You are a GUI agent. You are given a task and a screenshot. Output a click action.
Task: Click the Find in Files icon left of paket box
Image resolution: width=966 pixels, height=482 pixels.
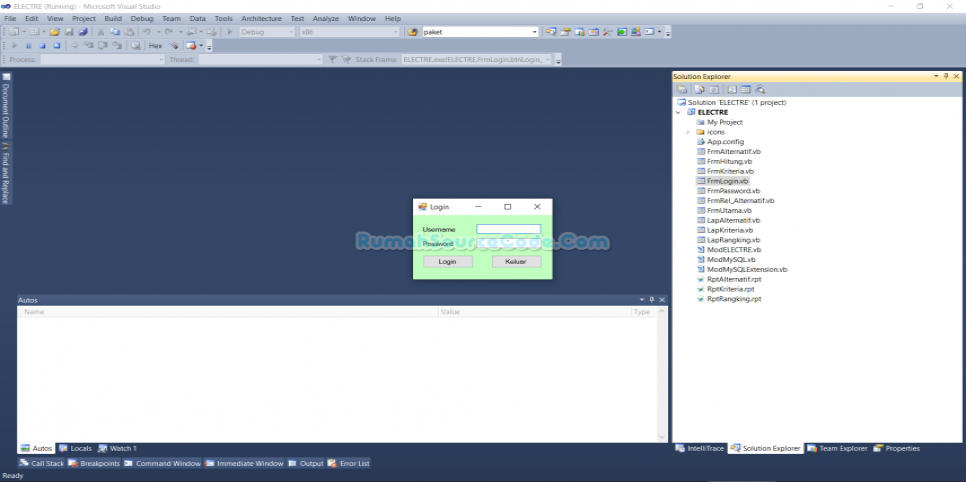413,32
